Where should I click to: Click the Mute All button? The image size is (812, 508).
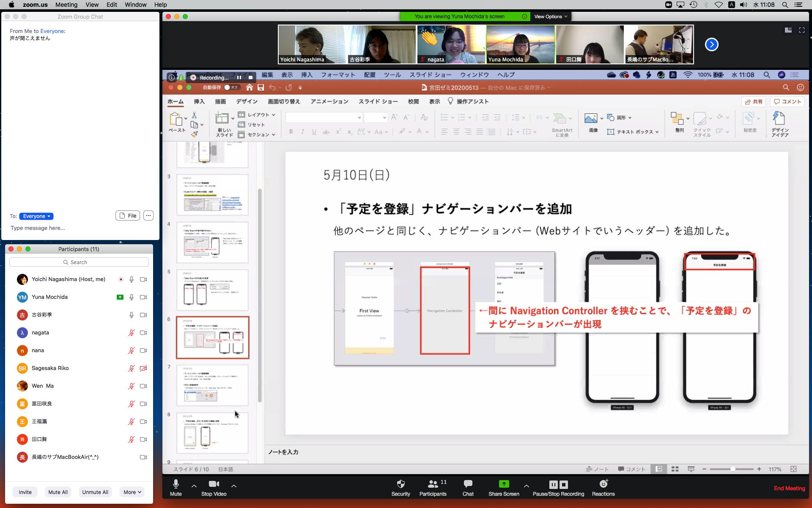click(x=58, y=492)
